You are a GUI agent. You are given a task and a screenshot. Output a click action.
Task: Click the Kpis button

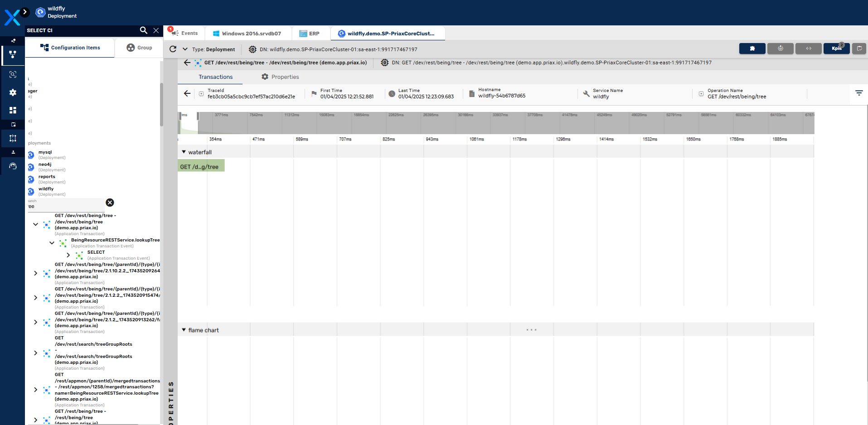[836, 48]
